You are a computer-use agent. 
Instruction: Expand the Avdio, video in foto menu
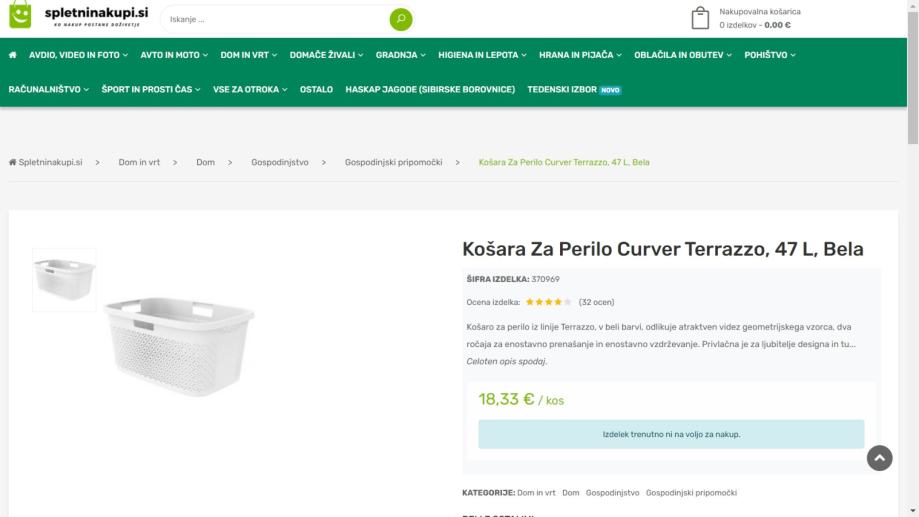point(78,55)
